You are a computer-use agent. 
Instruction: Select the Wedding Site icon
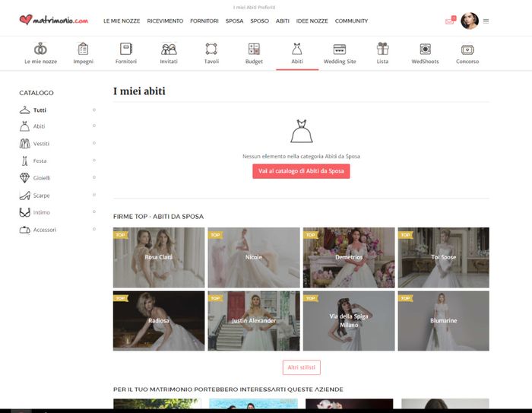click(340, 49)
